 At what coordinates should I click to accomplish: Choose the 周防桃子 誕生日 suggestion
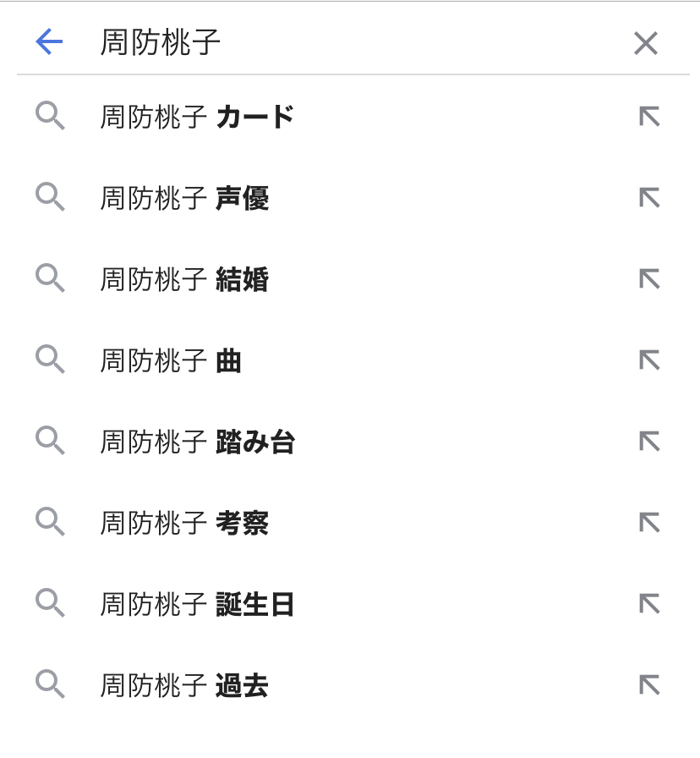[x=197, y=604]
